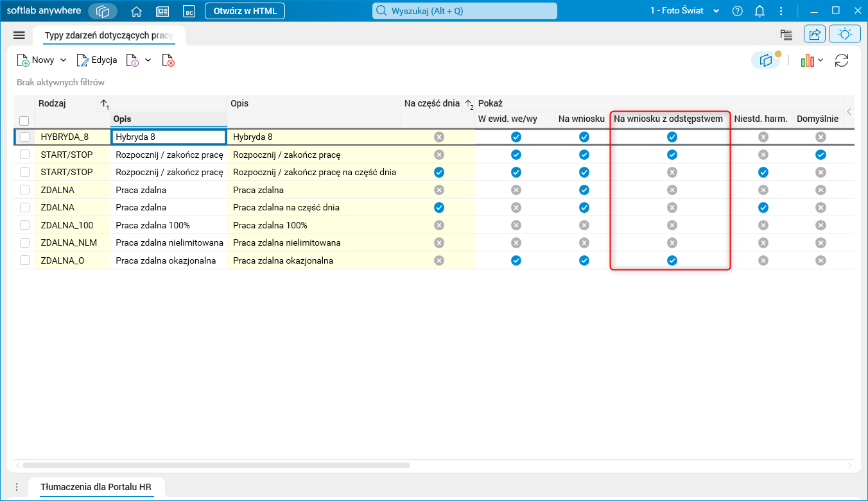Click ZDALNA_NLM status icon under Niestd. harm.
Image resolution: width=868 pixels, height=501 pixels.
click(763, 242)
